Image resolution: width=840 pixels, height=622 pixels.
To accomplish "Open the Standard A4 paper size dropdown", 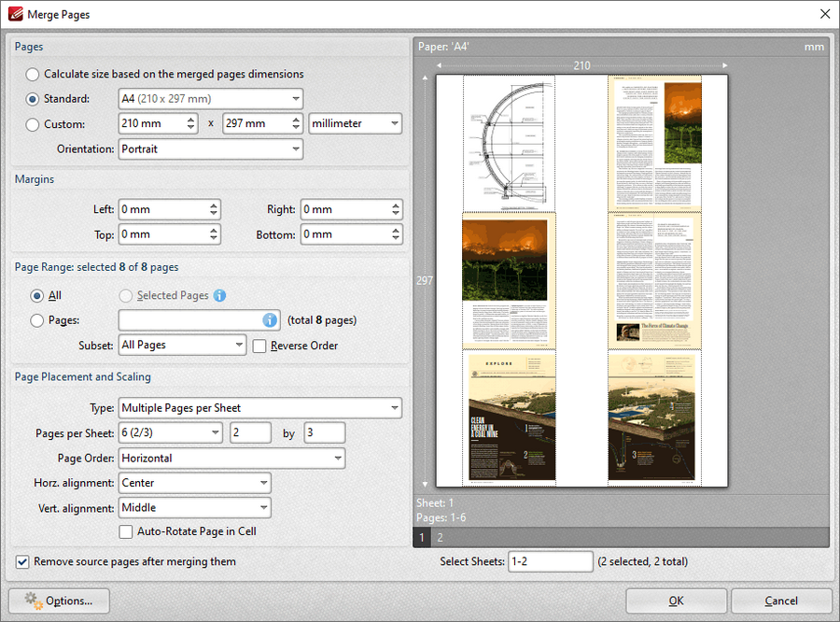I will 211,99.
